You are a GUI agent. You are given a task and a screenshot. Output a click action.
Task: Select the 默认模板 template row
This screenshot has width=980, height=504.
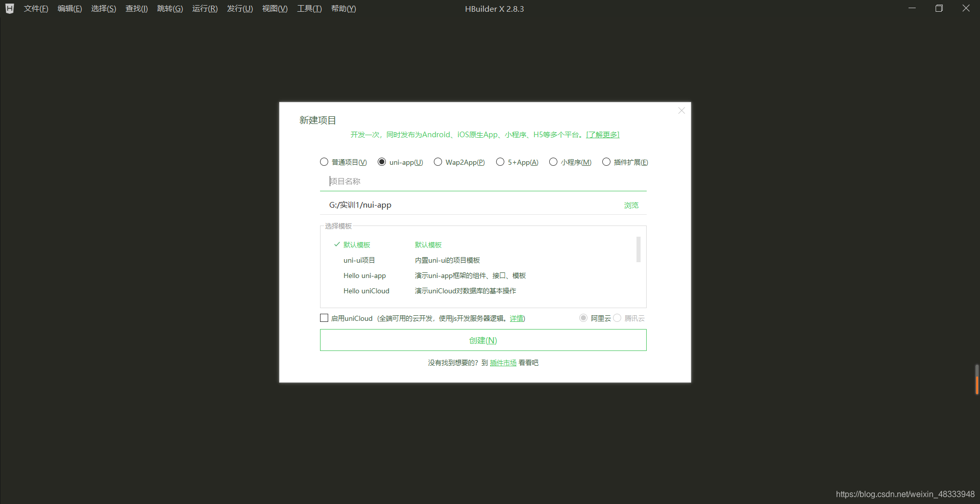coord(480,245)
